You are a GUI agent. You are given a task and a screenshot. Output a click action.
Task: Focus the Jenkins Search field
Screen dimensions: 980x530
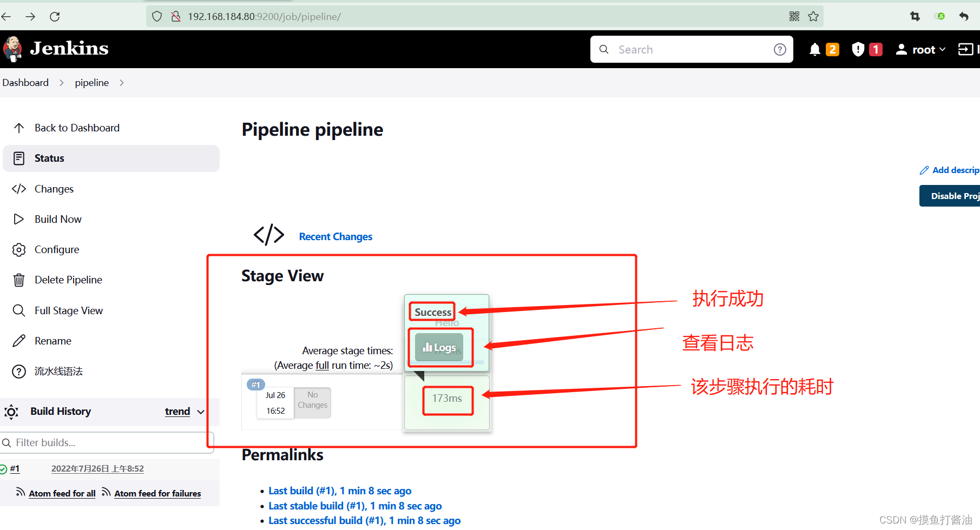(692, 50)
